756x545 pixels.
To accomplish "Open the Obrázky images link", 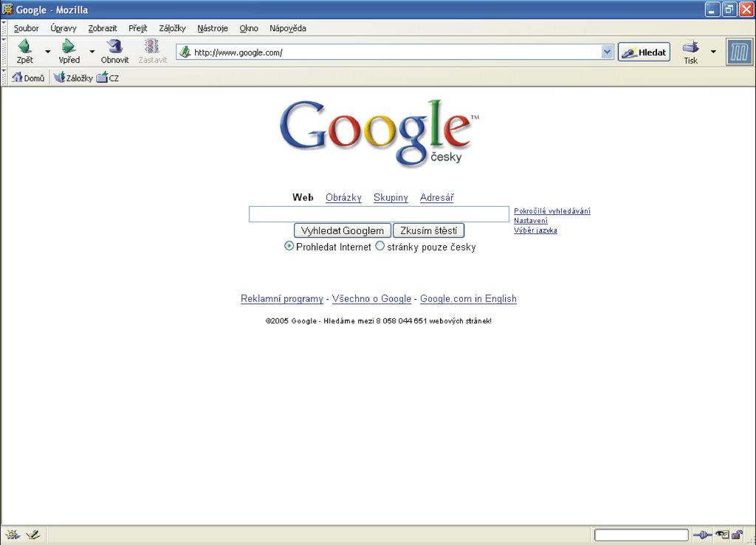I will (x=343, y=197).
